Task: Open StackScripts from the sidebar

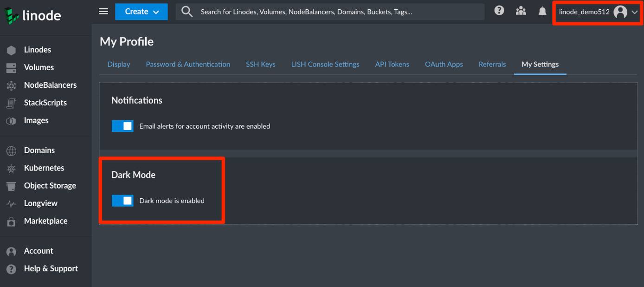Action: pyautogui.click(x=45, y=102)
